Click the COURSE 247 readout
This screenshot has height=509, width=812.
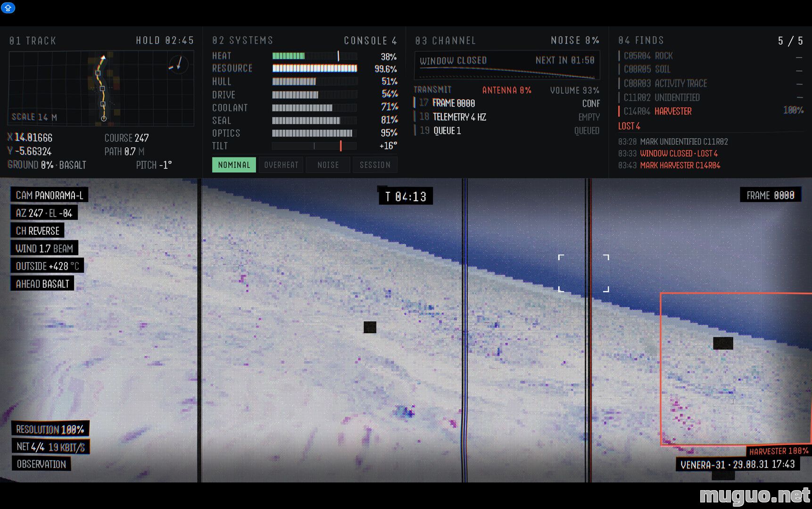(x=126, y=138)
